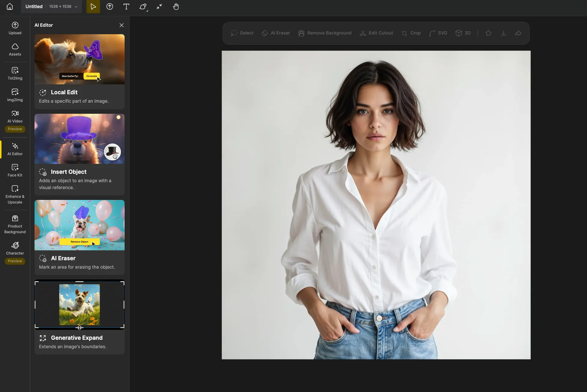Choose the Local Edit title
The width and height of the screenshot is (587, 392).
pos(64,92)
